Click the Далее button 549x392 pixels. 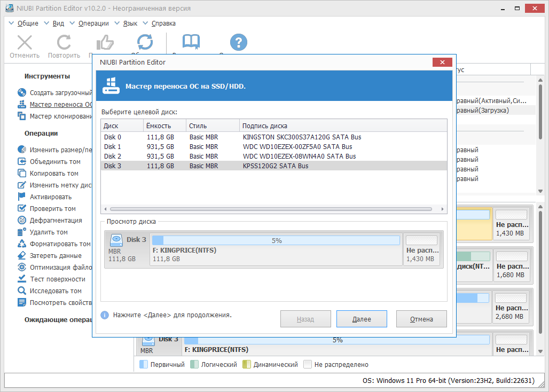tap(362, 319)
